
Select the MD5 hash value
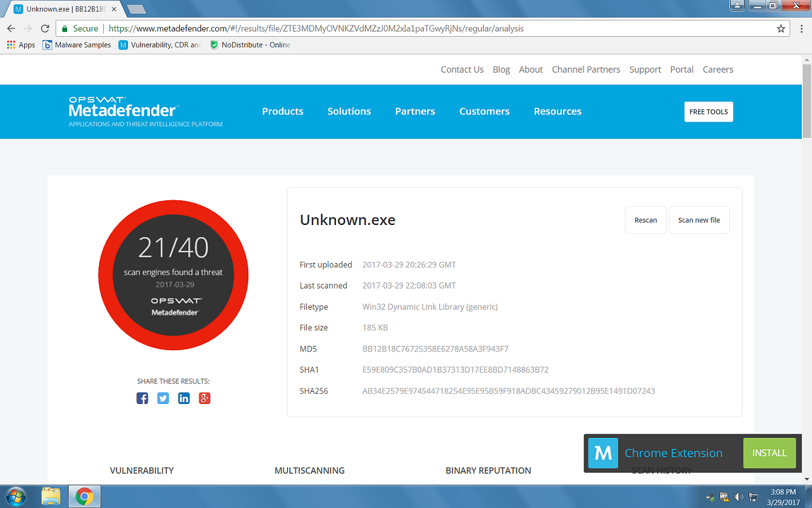(x=436, y=349)
